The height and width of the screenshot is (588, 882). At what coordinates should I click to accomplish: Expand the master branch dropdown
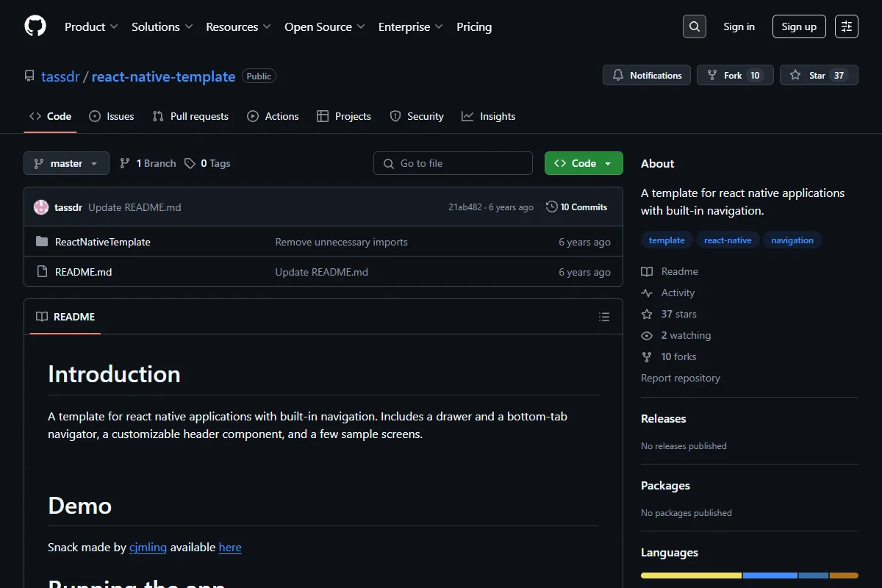coord(66,163)
